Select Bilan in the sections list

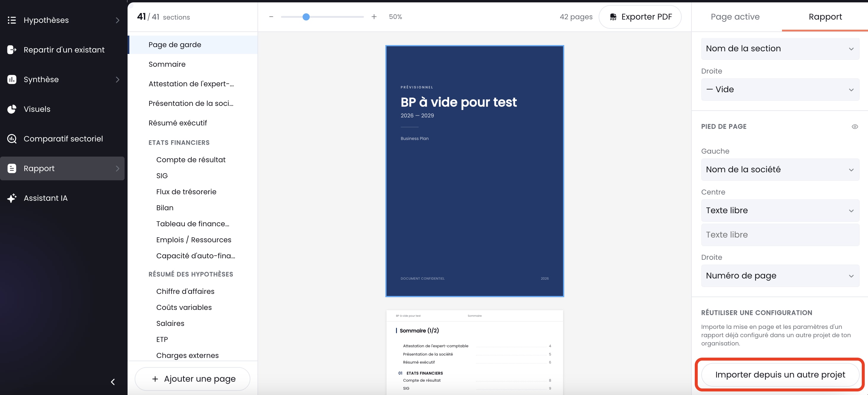point(193,208)
